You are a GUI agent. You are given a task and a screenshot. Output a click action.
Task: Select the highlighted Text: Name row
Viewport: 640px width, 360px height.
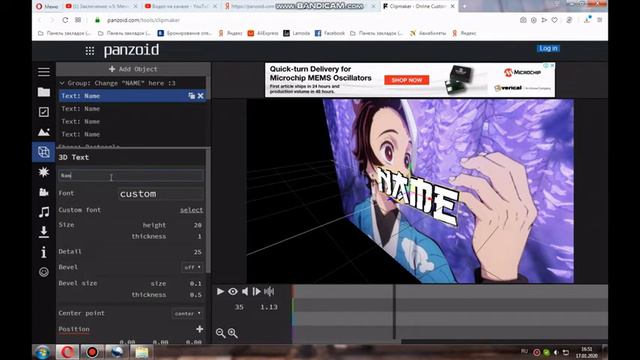pyautogui.click(x=133, y=96)
